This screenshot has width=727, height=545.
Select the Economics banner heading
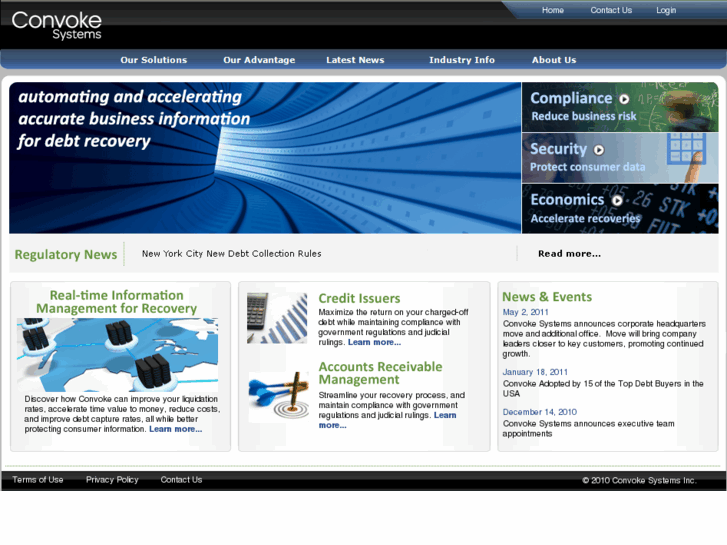pos(567,199)
